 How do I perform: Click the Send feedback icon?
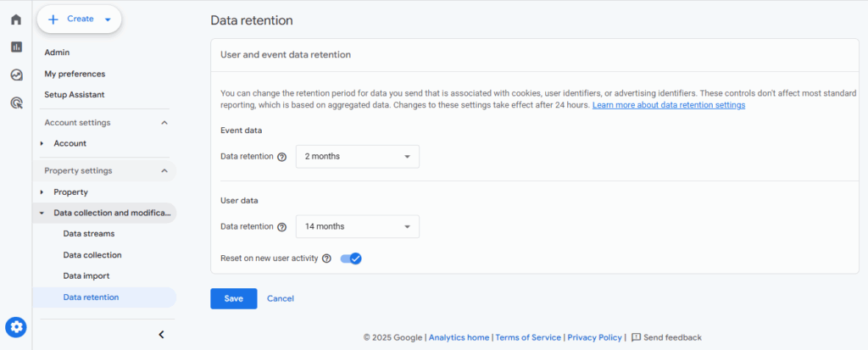point(636,337)
